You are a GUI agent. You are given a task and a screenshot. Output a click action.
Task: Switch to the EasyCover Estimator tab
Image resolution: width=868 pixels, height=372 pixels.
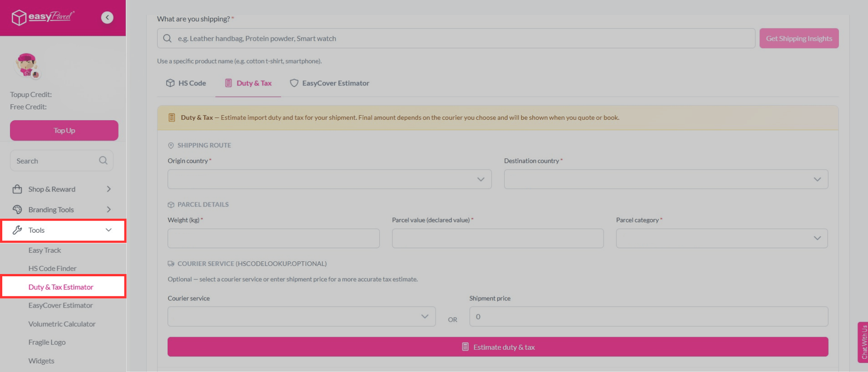(x=329, y=83)
